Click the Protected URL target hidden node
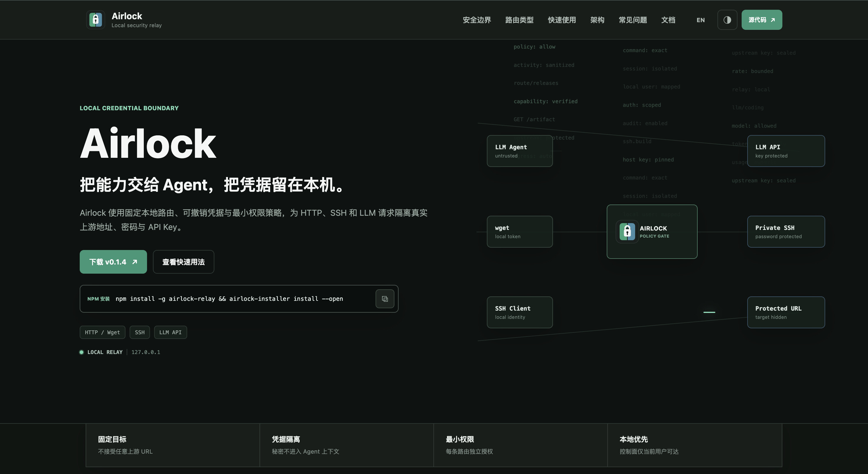Screen dimensions: 868x474 pyautogui.click(x=786, y=312)
